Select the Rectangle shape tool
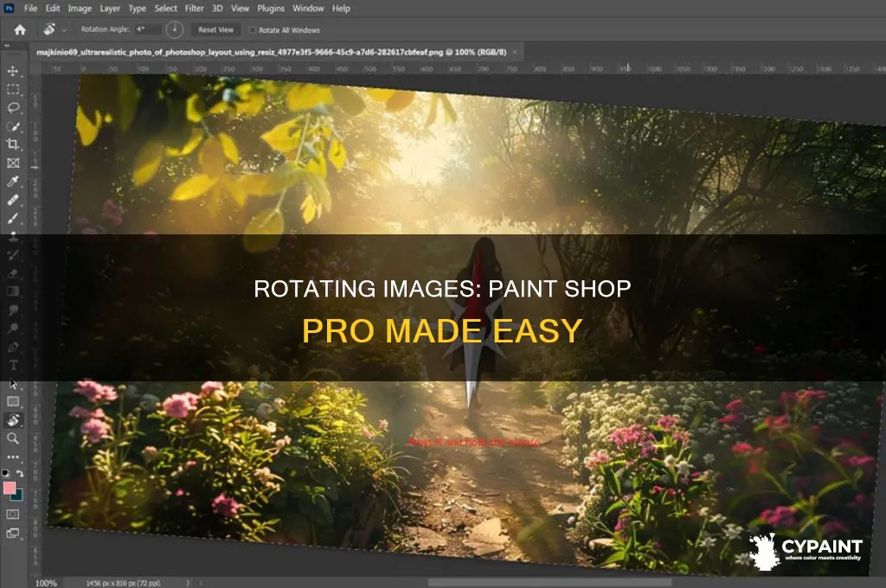This screenshot has height=588, width=886. click(x=12, y=401)
